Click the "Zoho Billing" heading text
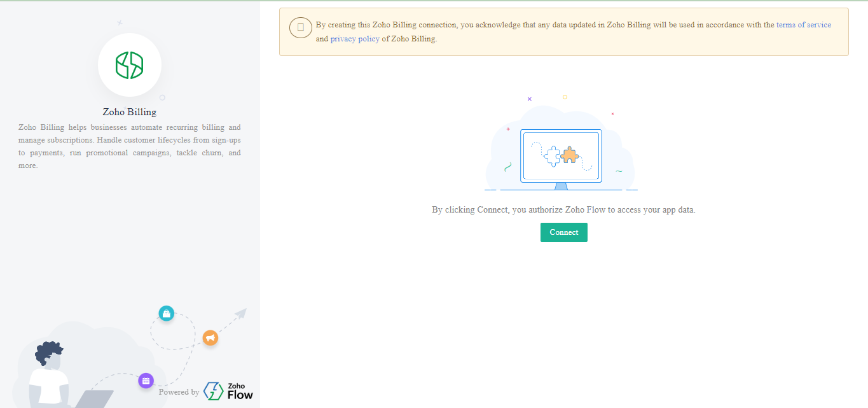The image size is (868, 408). pos(130,112)
